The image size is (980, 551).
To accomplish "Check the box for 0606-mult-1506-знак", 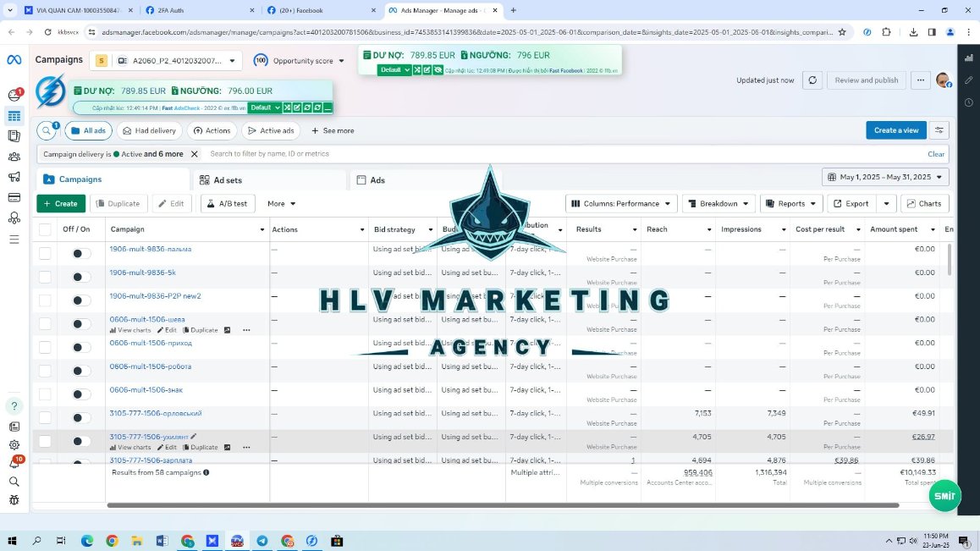I will coord(45,394).
